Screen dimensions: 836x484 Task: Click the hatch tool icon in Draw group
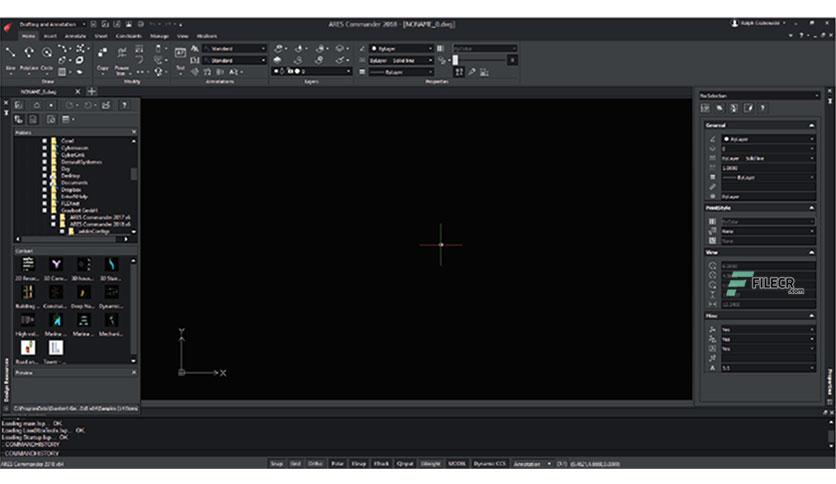(62, 71)
